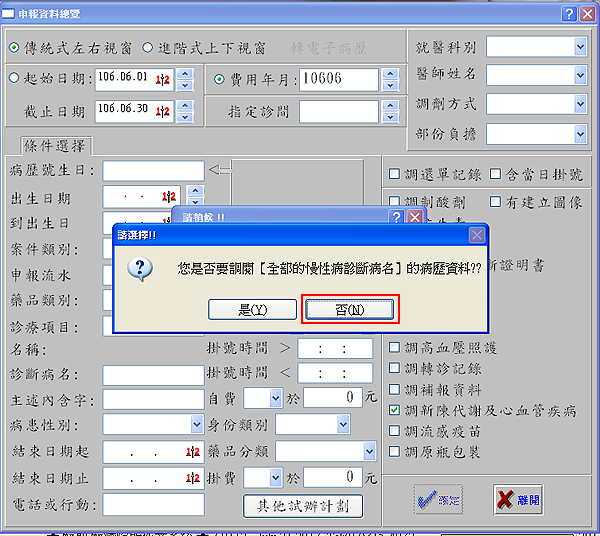Click the 離開 red X button
600x536 pixels.
tap(518, 497)
